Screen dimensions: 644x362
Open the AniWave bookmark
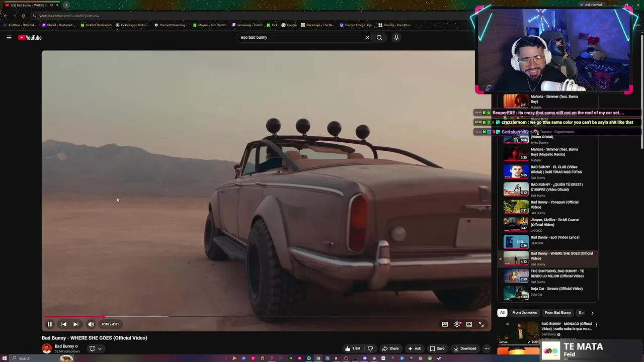pyautogui.click(x=19, y=25)
